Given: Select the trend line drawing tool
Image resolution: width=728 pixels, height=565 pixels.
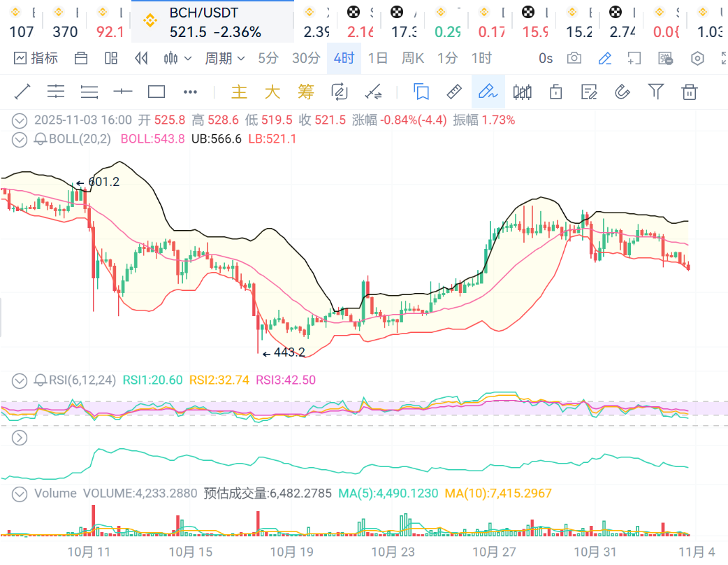Looking at the screenshot, I should [x=22, y=92].
